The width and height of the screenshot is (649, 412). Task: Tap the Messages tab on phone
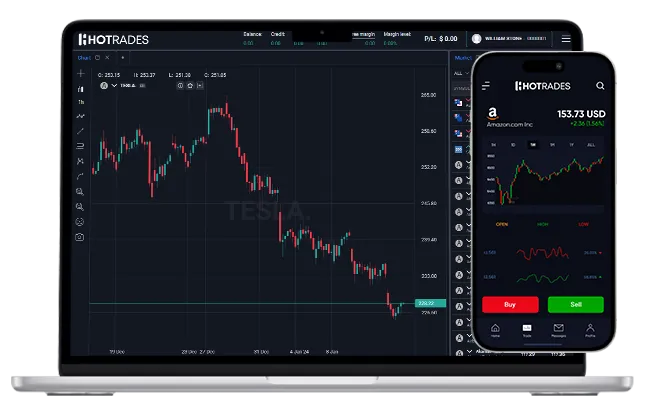(x=558, y=330)
